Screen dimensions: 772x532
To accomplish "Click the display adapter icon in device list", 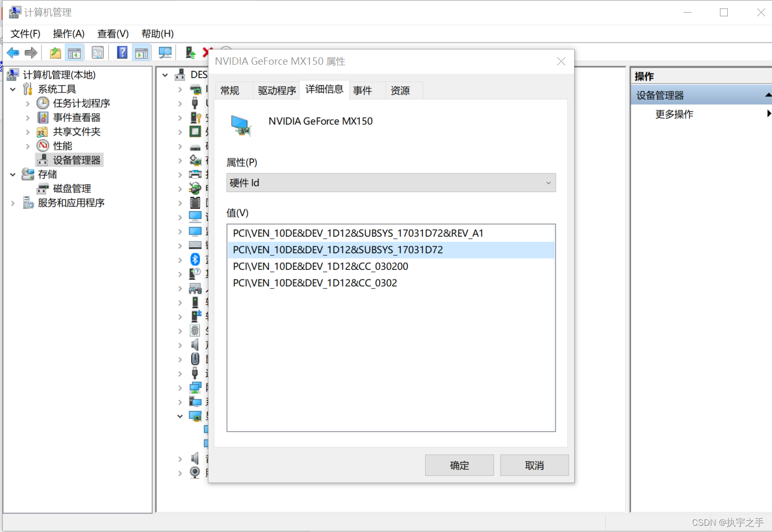I will (195, 416).
